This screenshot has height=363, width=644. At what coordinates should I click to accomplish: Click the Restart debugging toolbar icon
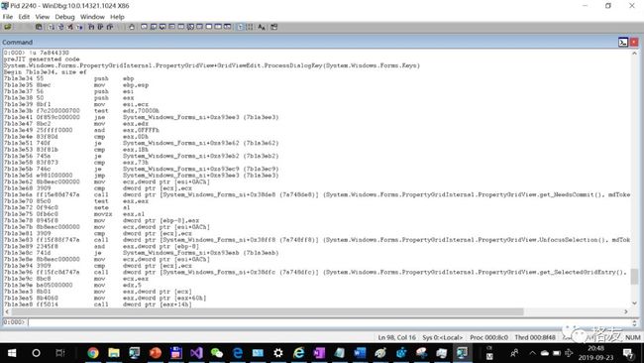(60, 27)
